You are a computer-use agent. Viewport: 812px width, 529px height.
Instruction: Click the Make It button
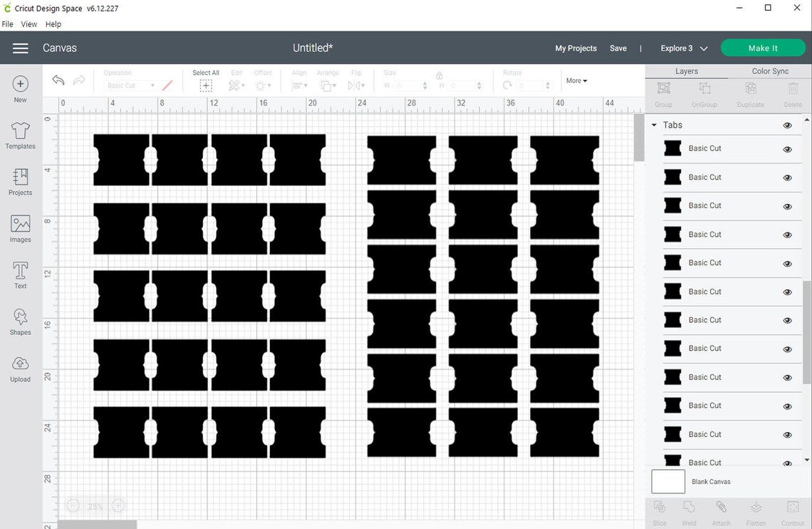point(763,48)
